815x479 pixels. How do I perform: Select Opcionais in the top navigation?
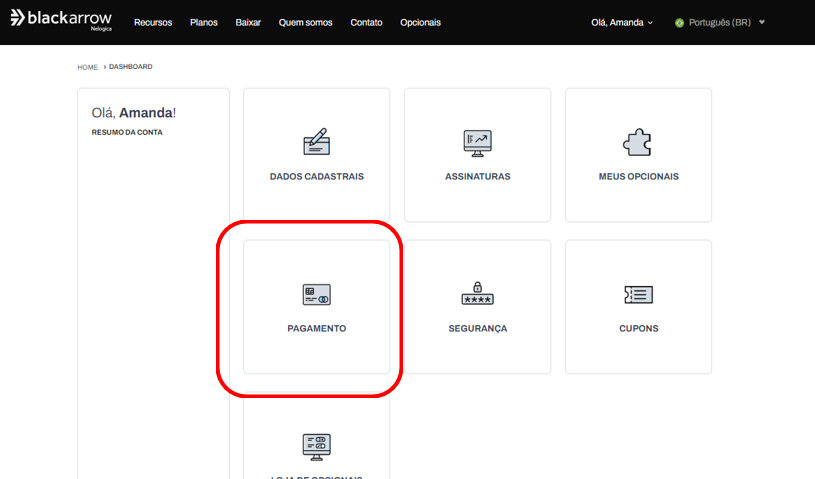coord(420,22)
